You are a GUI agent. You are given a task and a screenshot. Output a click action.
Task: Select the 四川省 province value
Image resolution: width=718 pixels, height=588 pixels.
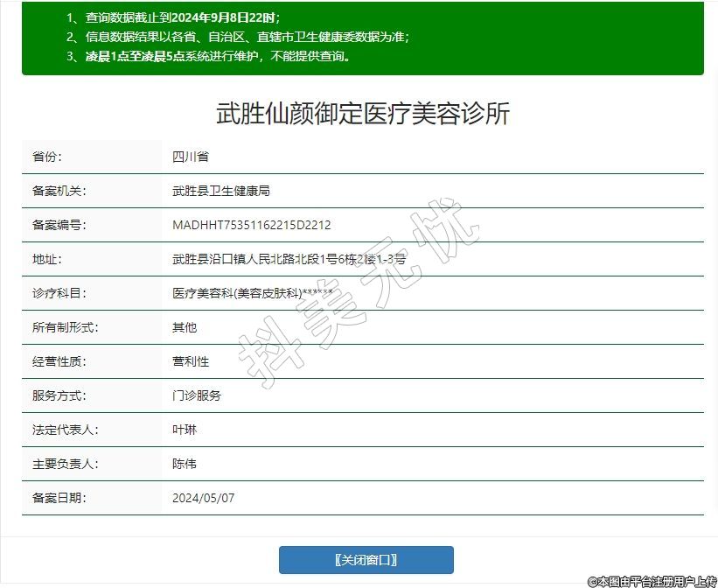pyautogui.click(x=190, y=157)
